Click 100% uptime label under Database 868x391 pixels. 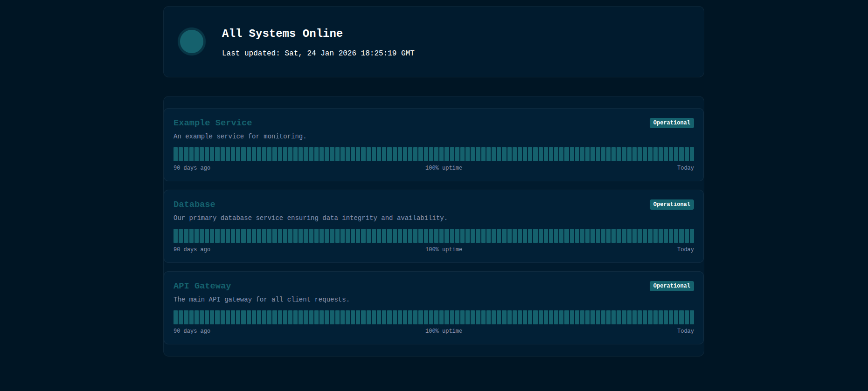[x=444, y=249]
